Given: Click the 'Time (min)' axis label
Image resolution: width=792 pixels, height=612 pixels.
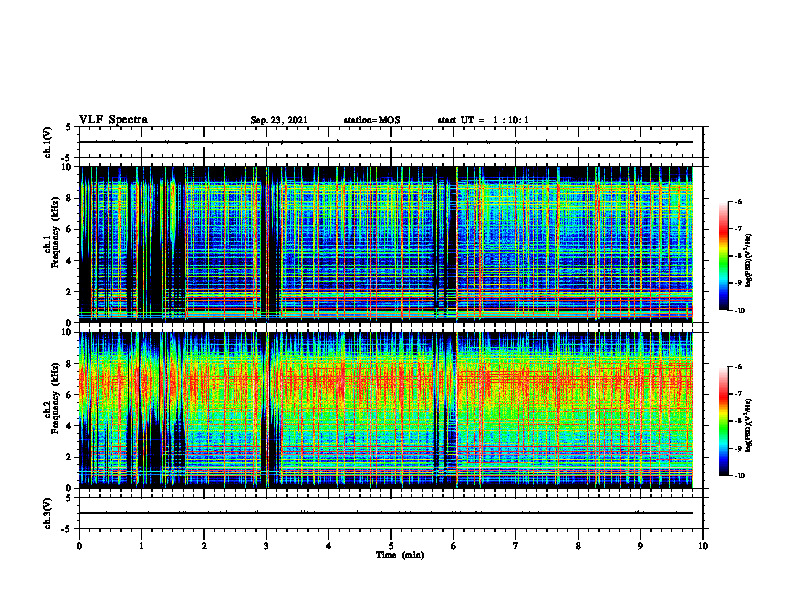Looking at the screenshot, I should click(400, 555).
